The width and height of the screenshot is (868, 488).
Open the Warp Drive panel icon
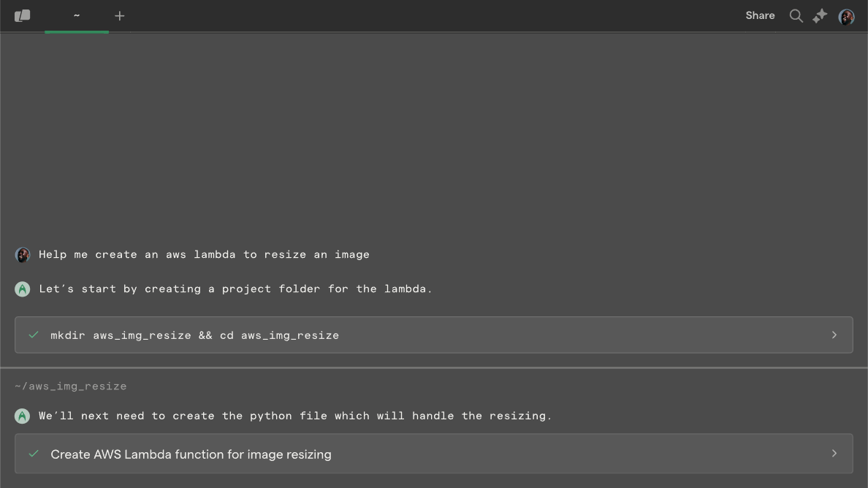pos(22,15)
